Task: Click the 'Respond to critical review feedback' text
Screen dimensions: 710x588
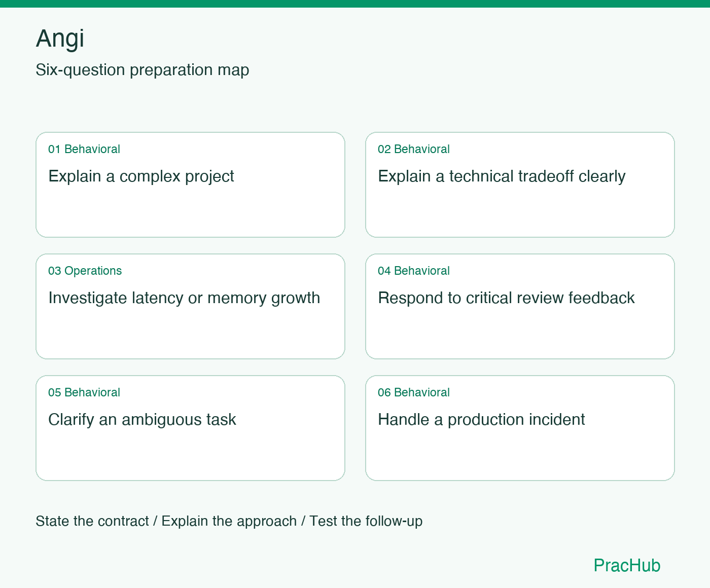Action: pos(506,298)
